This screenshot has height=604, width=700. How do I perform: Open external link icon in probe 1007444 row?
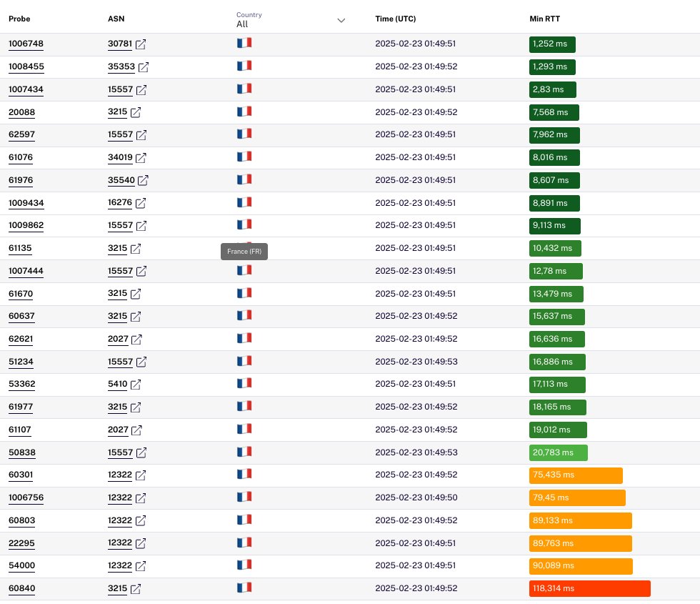click(141, 271)
